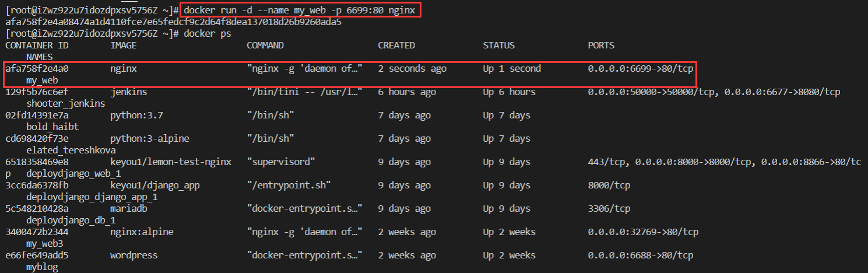Click the wordpress image name
Image resolution: width=868 pixels, height=273 pixels.
133,255
